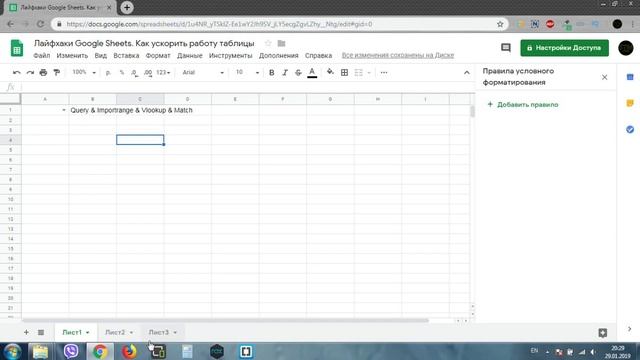Activate the paint format roller icon
Image resolution: width=640 pixels, height=360 pixels.
tap(57, 73)
